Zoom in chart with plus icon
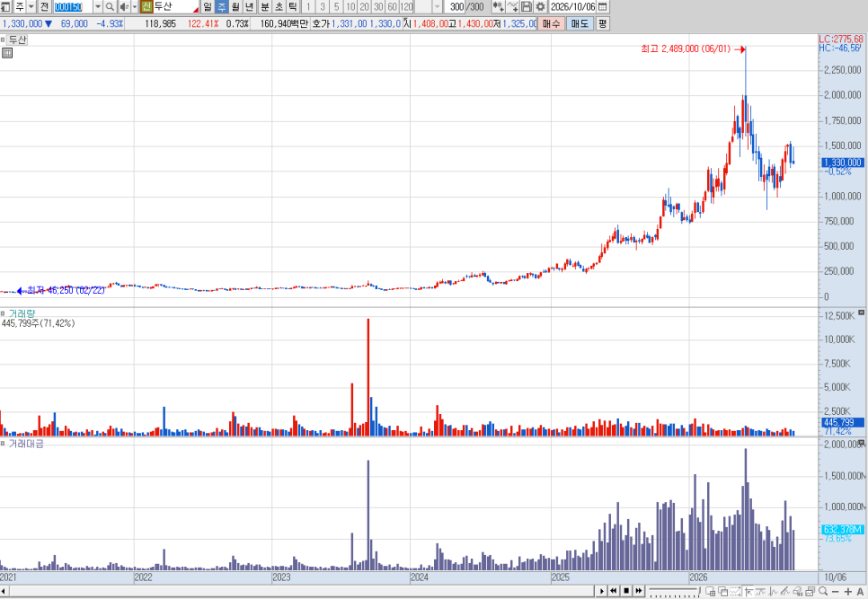This screenshot has height=599, width=868. (x=847, y=591)
